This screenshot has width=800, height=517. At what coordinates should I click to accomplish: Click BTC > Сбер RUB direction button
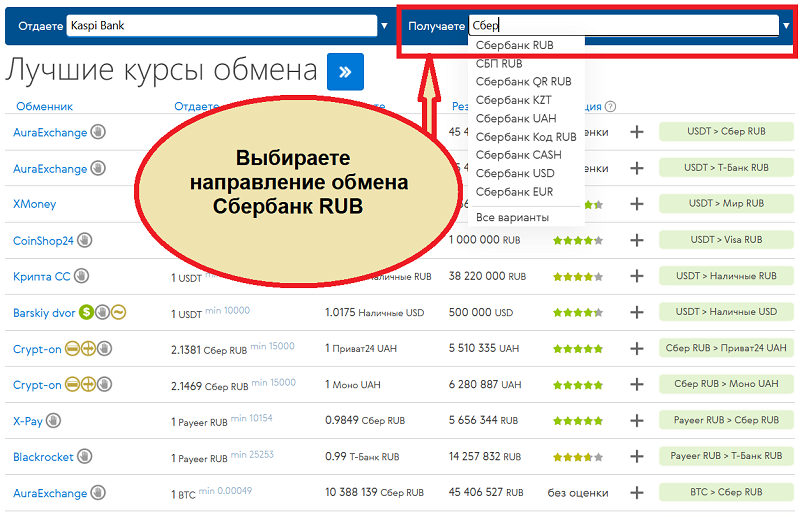pos(726,492)
